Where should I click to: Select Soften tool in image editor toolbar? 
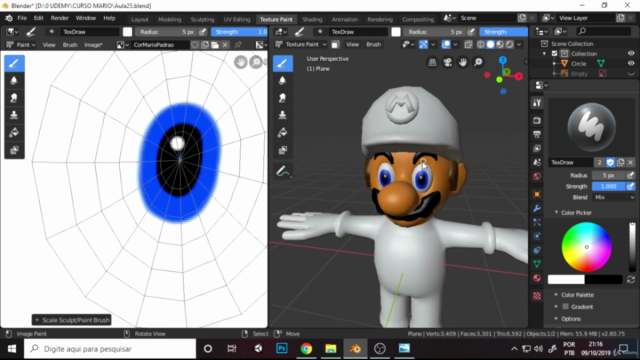14,80
